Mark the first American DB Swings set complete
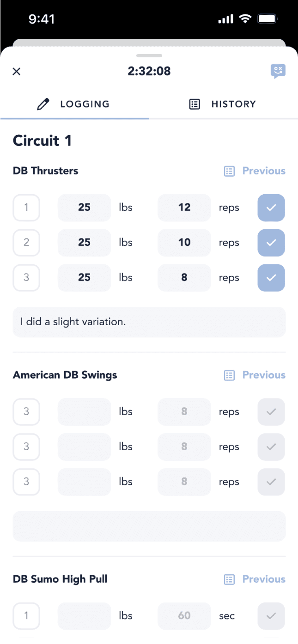This screenshot has height=644, width=298. tap(271, 412)
